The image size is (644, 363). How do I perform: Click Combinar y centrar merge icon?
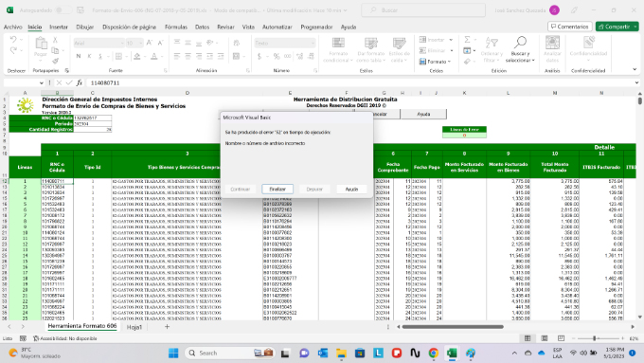236,56
